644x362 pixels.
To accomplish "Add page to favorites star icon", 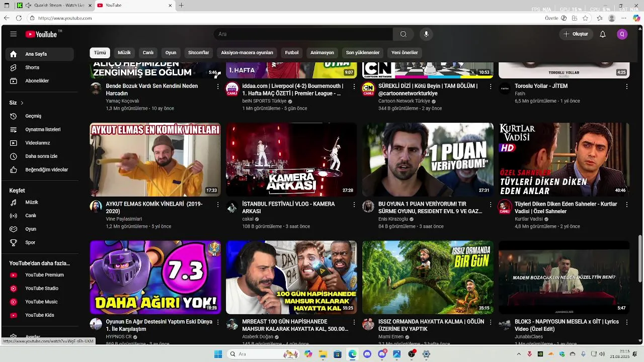I will click(x=585, y=18).
